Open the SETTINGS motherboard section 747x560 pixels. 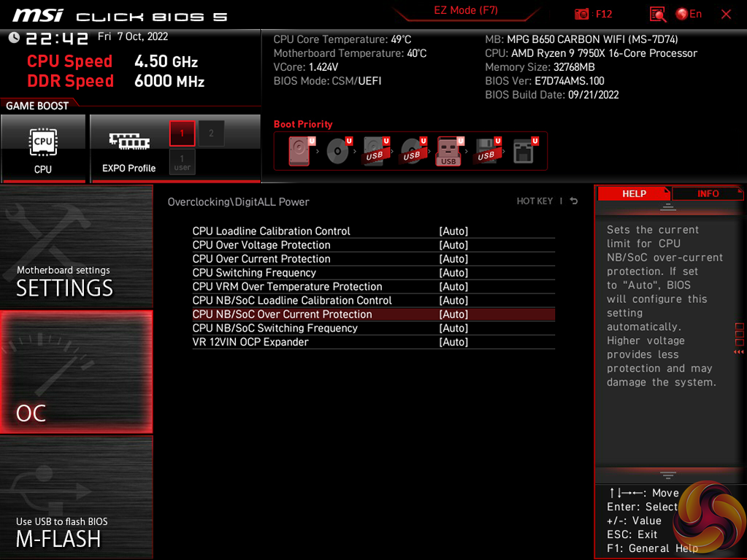point(76,247)
